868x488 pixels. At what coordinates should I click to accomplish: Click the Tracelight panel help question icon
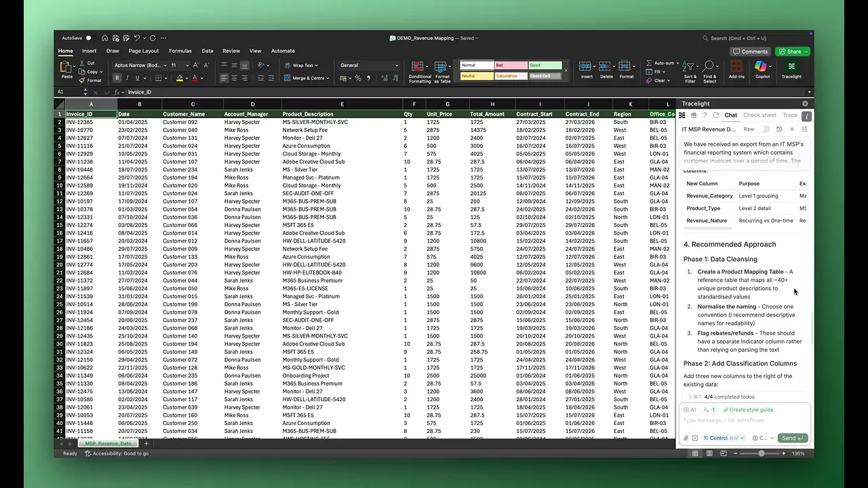coord(705,115)
